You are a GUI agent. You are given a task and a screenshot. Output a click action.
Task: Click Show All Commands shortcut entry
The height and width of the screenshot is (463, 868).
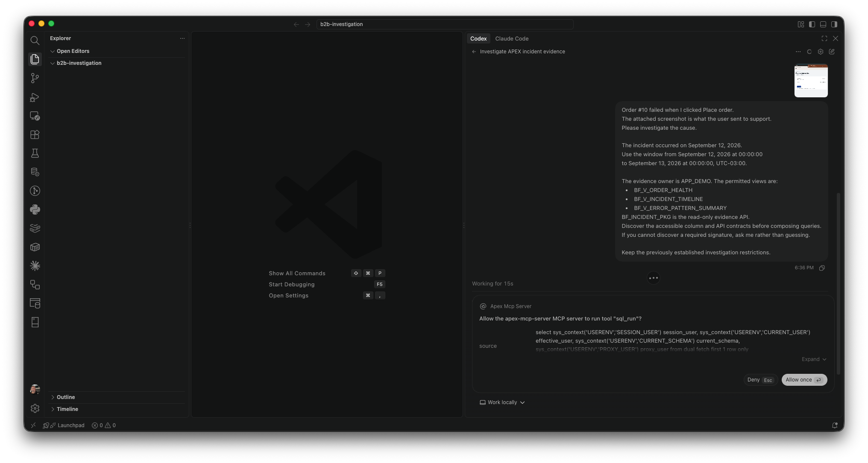tap(327, 274)
